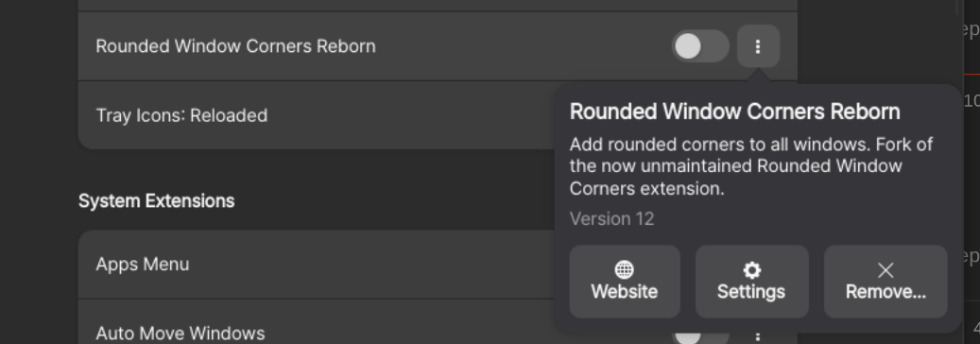Viewport: 980px width, 344px height.
Task: Open Rounded Window Corners Reborn three-dot menu
Action: pyautogui.click(x=758, y=46)
